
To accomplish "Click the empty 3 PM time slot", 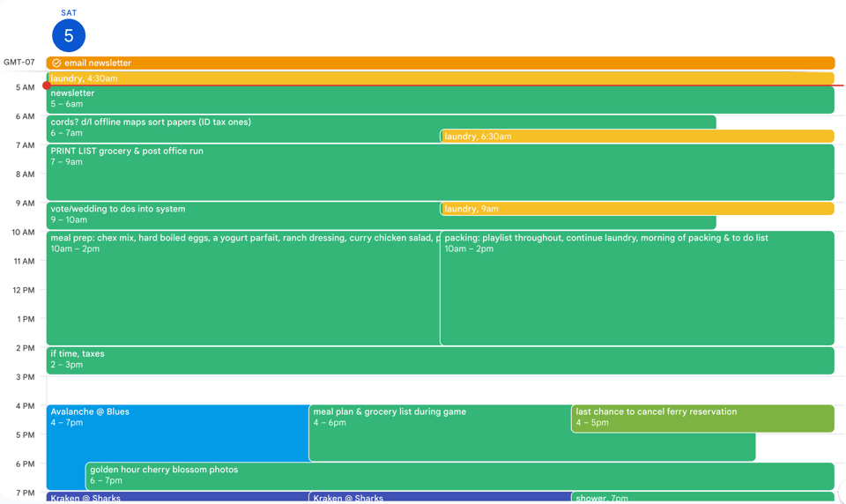I will pos(441,389).
